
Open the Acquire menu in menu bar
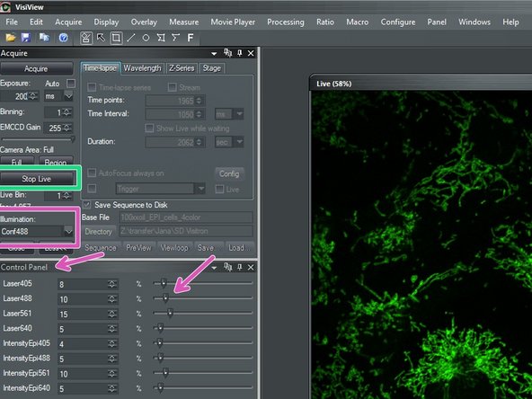[x=68, y=22]
